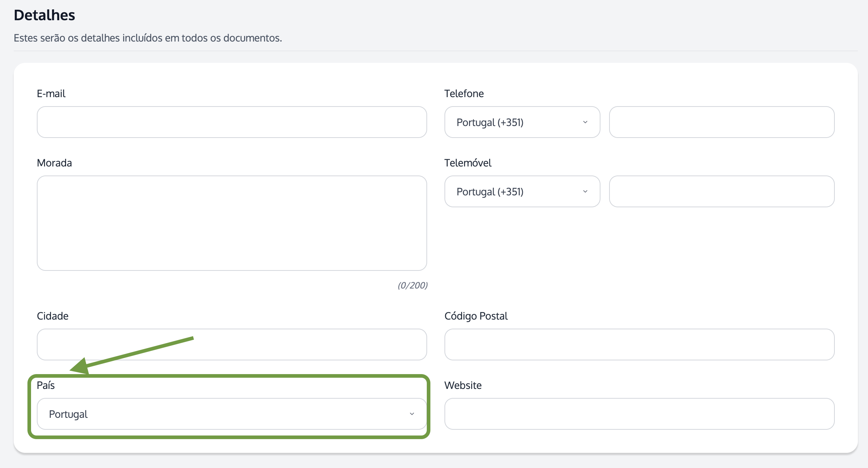Click the (0/200) character counter
The width and height of the screenshot is (868, 468).
412,285
